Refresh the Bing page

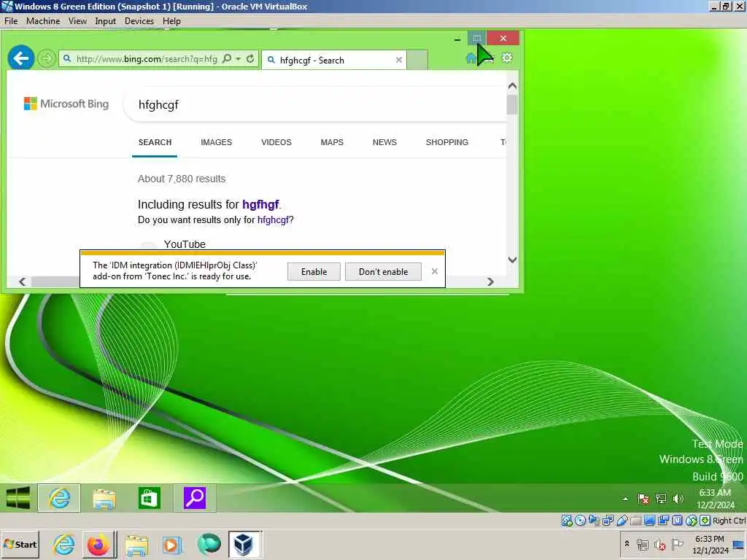point(250,58)
